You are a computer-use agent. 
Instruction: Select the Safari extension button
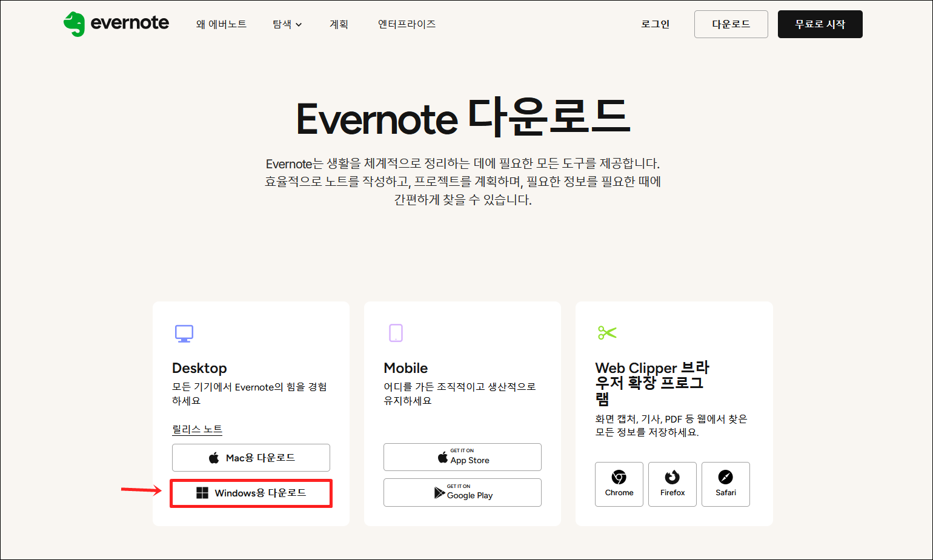tap(726, 484)
